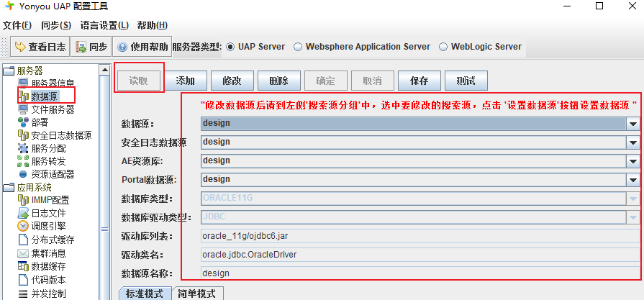The height and width of the screenshot is (300, 644).
Task: Select 服务转发 label in the tree
Action: [x=48, y=161]
